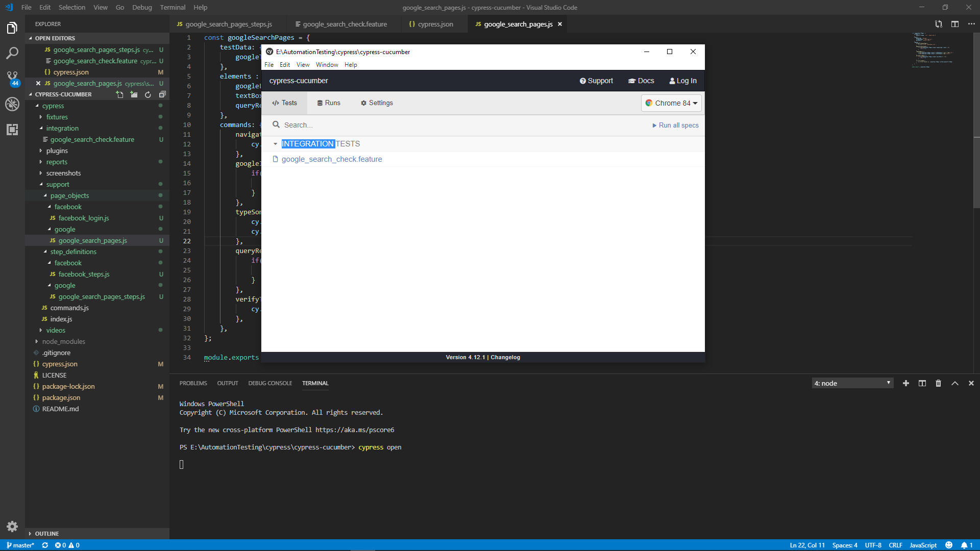
Task: Open the Search sidebar
Action: click(12, 53)
